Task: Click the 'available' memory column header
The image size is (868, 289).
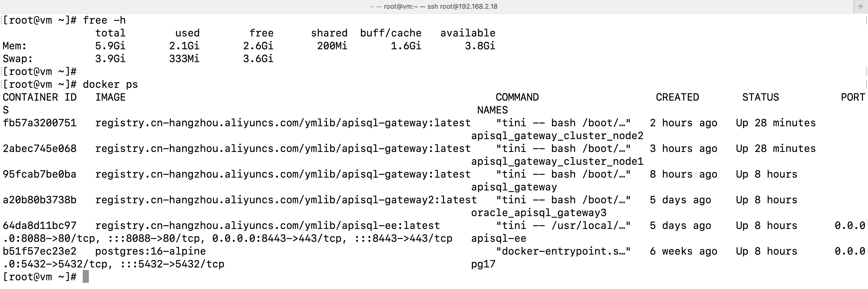Action: (x=468, y=33)
